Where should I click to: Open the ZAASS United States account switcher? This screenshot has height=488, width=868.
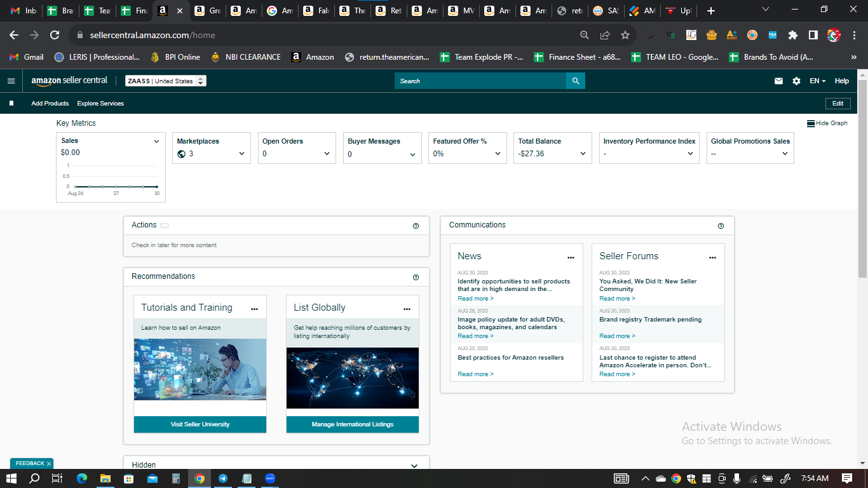[166, 81]
